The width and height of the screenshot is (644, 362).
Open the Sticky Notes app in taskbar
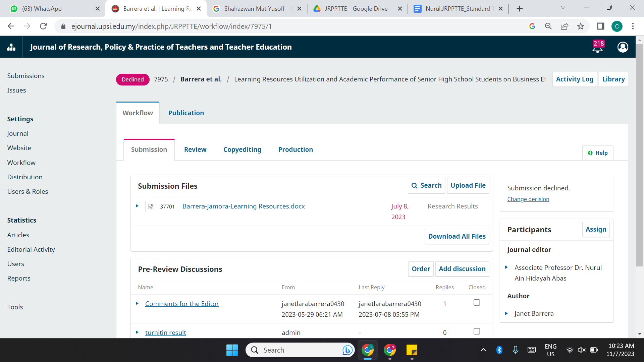(x=412, y=350)
